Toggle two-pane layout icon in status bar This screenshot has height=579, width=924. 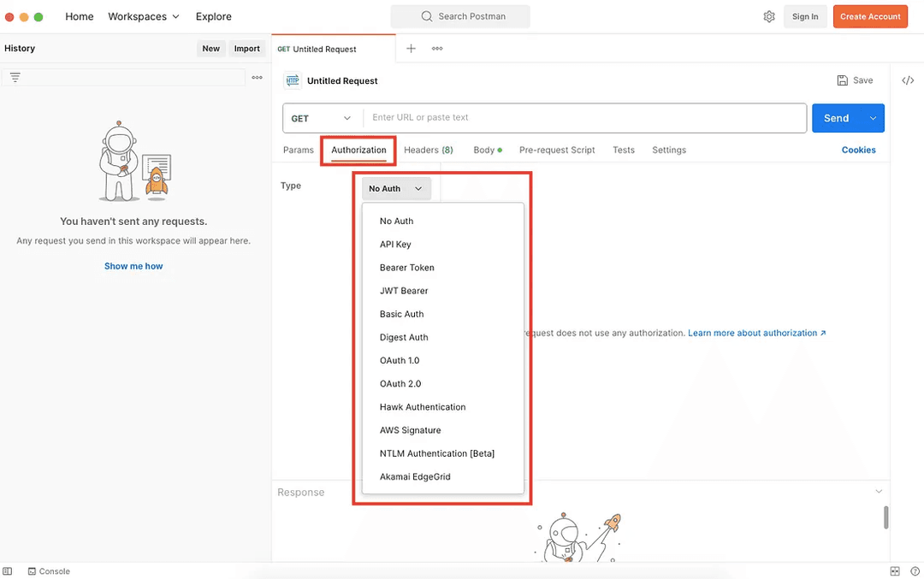tap(895, 570)
